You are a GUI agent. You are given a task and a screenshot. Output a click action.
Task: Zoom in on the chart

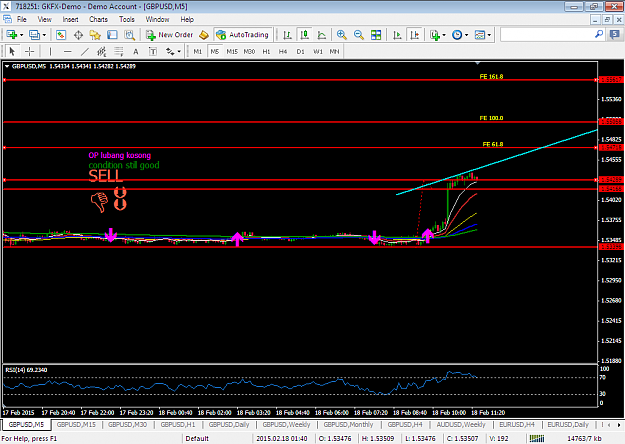(x=342, y=35)
